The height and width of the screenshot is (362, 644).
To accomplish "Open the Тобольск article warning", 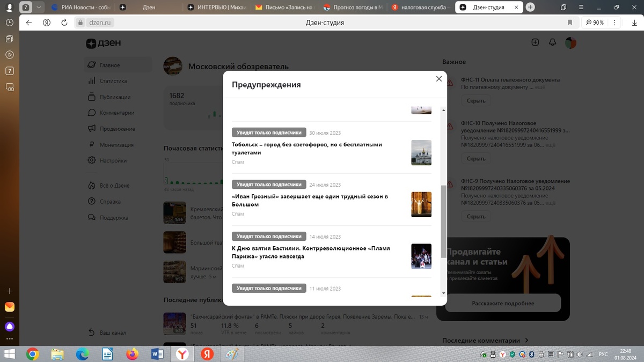I will (307, 149).
